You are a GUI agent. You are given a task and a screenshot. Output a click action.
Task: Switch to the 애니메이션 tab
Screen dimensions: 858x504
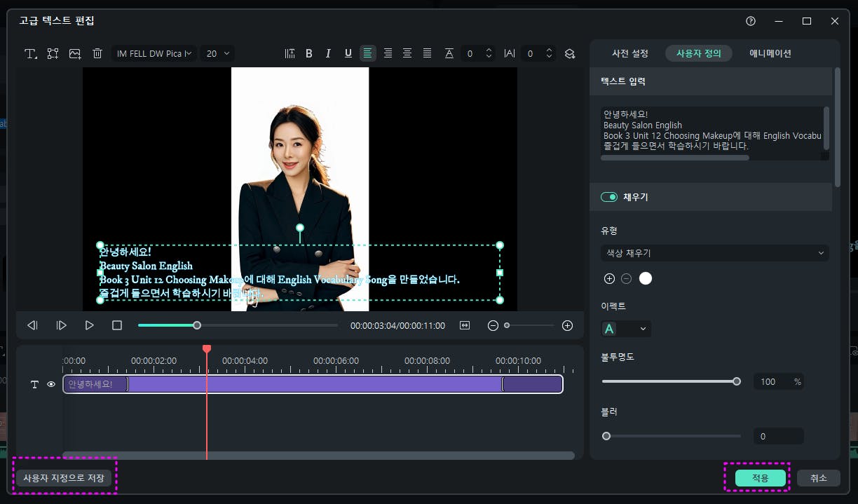(770, 53)
